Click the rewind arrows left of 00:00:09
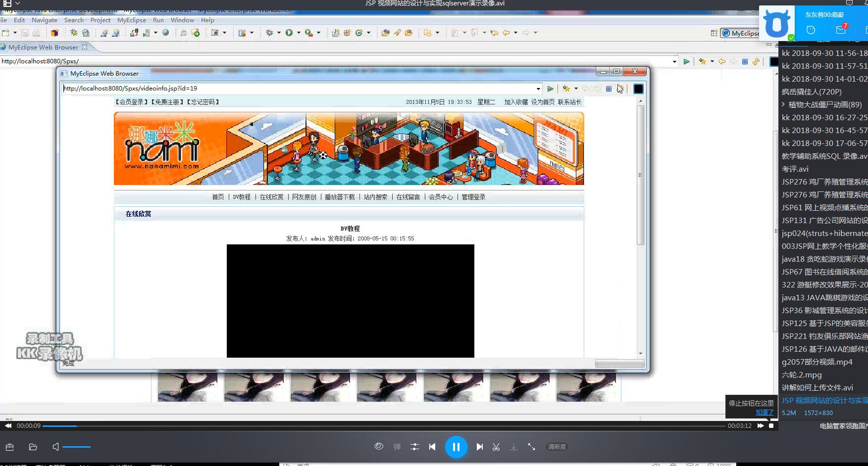The image size is (868, 466). [x=8, y=425]
